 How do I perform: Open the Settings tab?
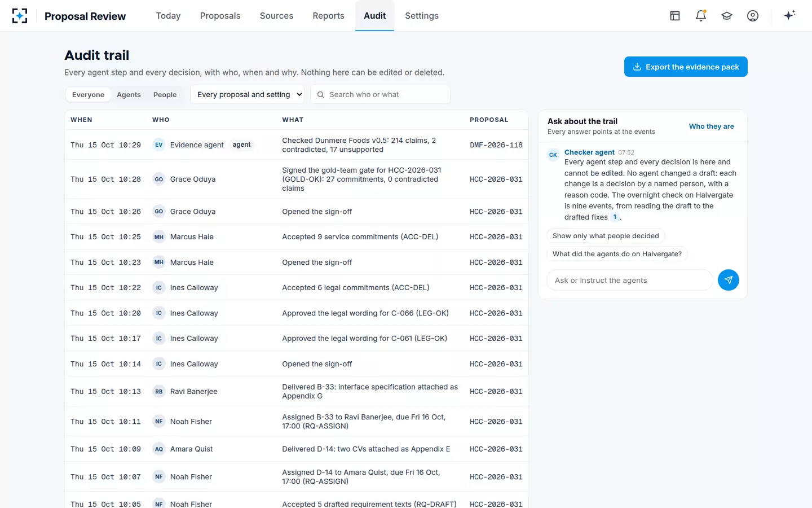coord(422,16)
